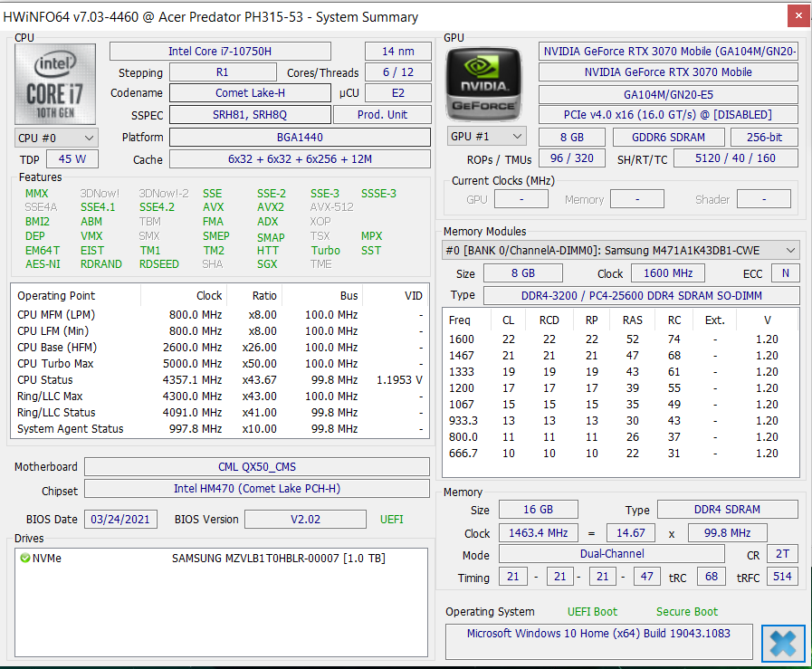Click the BIOS Date 03/24/2021 field

point(120,520)
